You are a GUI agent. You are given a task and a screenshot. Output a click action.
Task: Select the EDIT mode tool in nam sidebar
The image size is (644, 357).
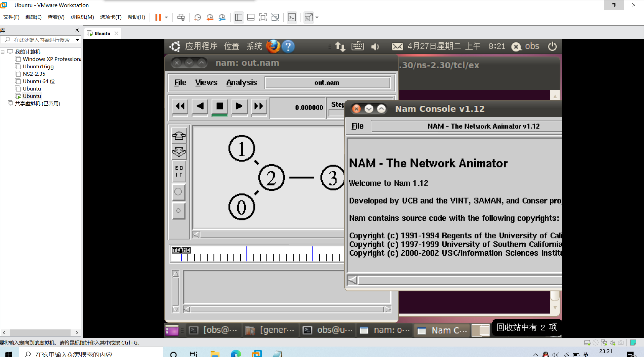tap(179, 171)
